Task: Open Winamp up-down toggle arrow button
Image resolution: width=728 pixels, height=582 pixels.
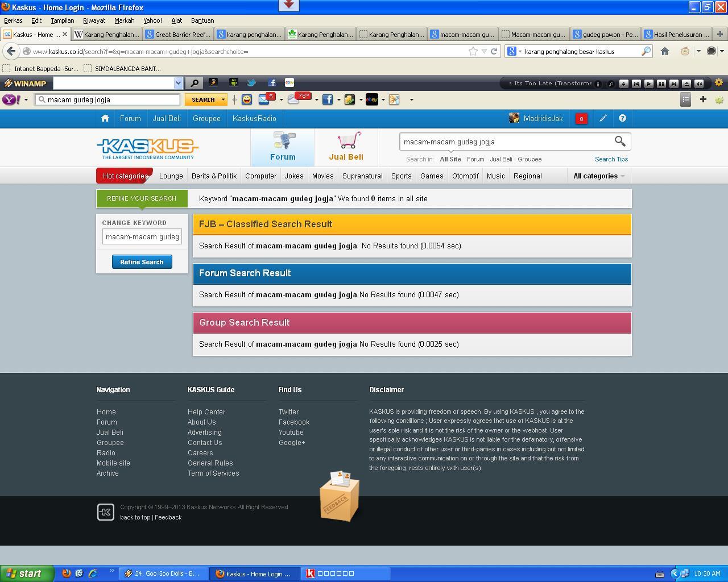Action: tap(623, 84)
